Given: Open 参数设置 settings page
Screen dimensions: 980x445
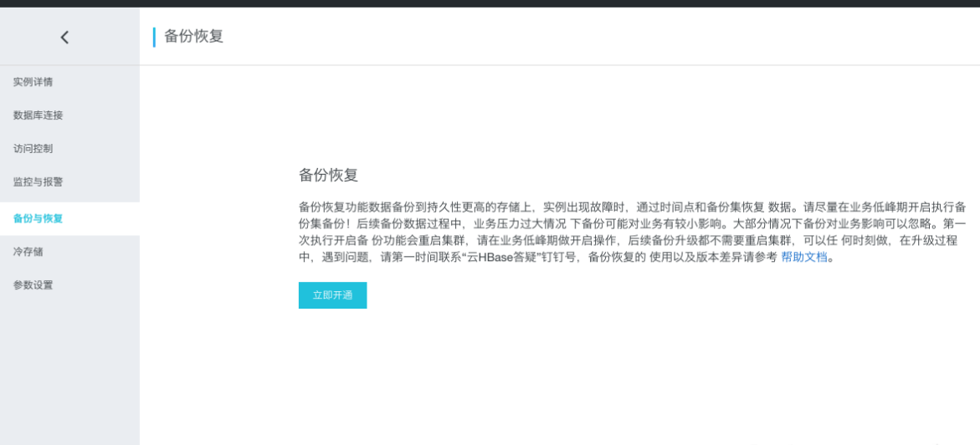Looking at the screenshot, I should pyautogui.click(x=33, y=285).
